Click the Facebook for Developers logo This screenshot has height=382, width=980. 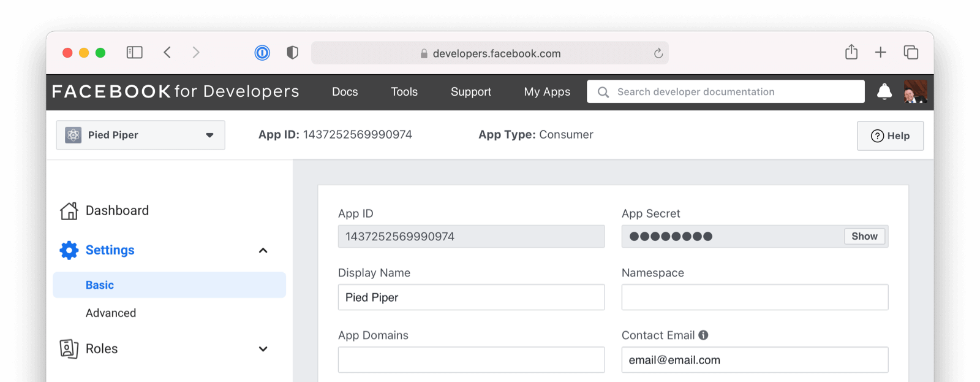click(x=176, y=91)
